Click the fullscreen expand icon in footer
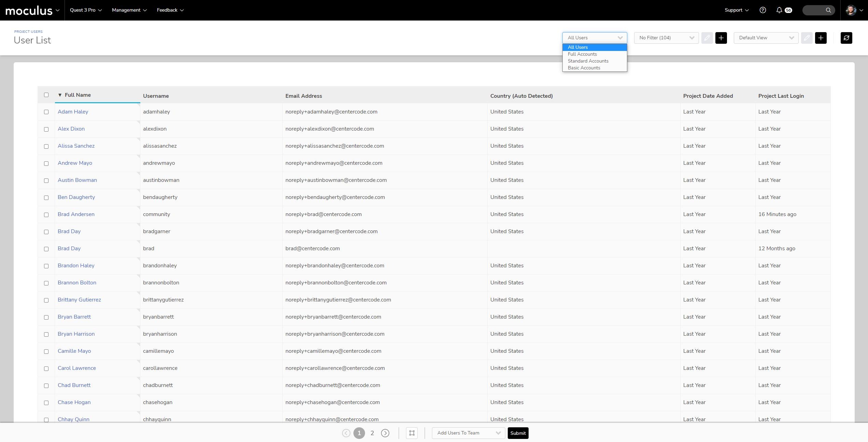The width and height of the screenshot is (868, 442). pyautogui.click(x=412, y=433)
